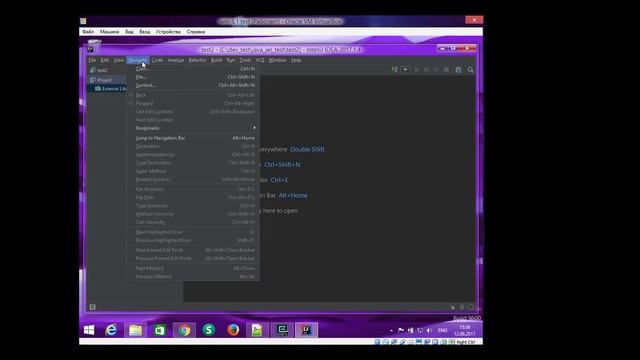Viewport: 640px width, 360px height.
Task: Show hidden tray icons arrow
Action: coord(391,330)
